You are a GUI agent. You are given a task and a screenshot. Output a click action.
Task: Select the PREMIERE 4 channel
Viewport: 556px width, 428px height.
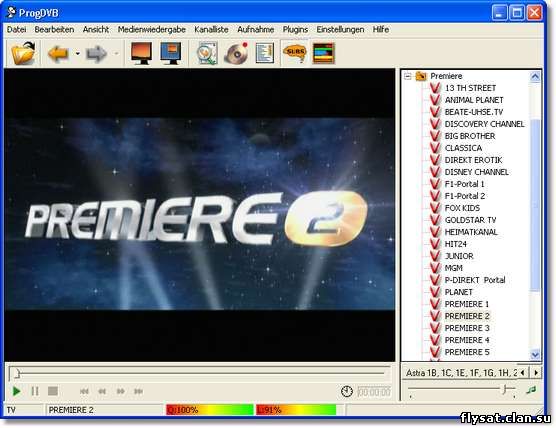[467, 340]
